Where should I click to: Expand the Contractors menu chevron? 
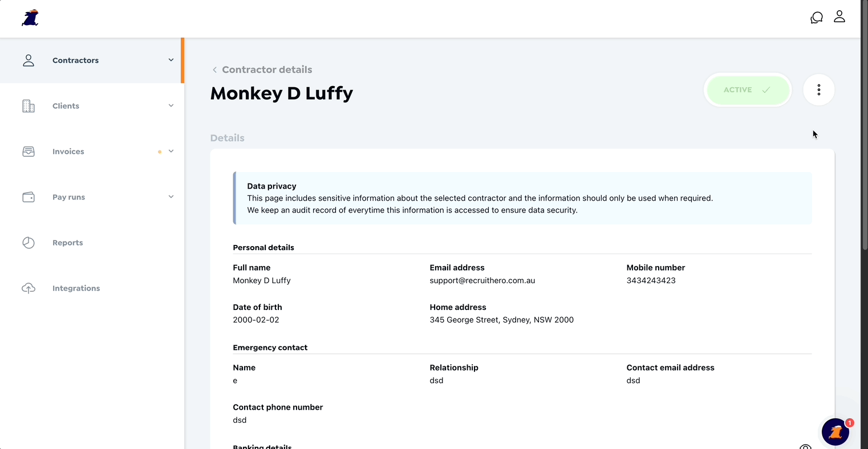point(171,60)
